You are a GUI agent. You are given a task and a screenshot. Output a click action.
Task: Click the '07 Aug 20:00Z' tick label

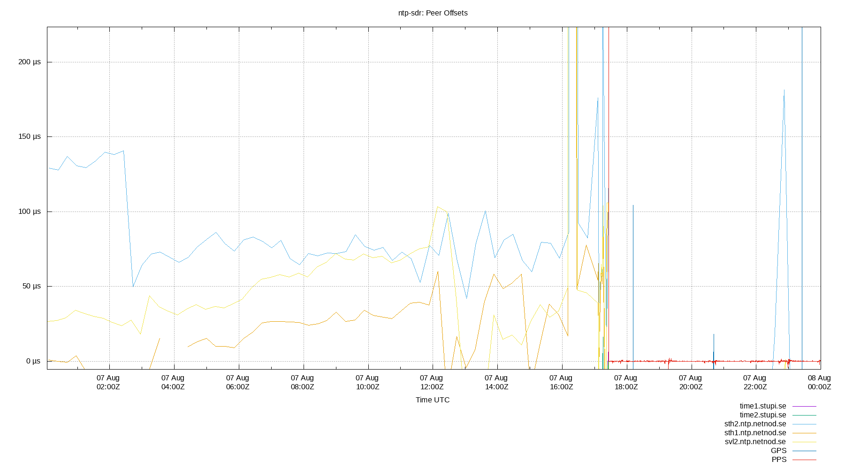(x=691, y=382)
